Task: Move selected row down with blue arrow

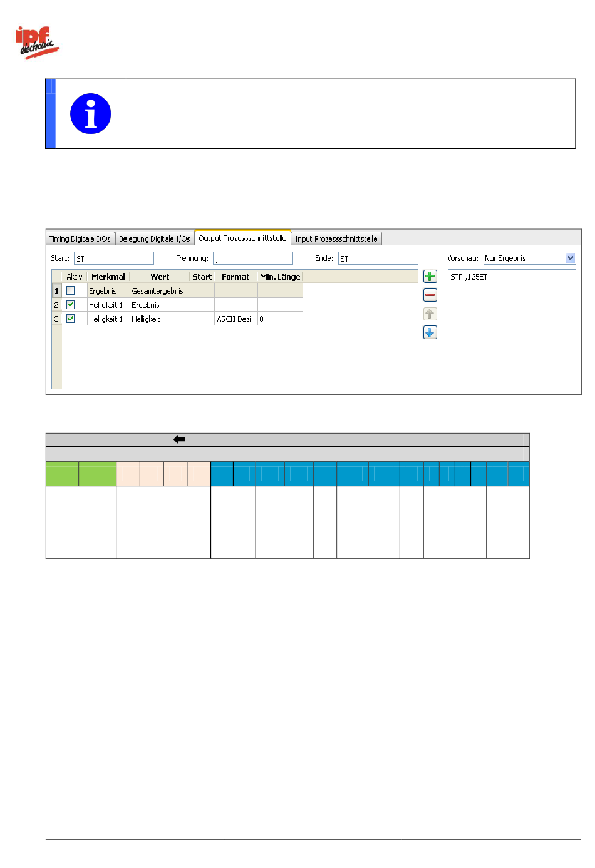Action: coord(430,333)
